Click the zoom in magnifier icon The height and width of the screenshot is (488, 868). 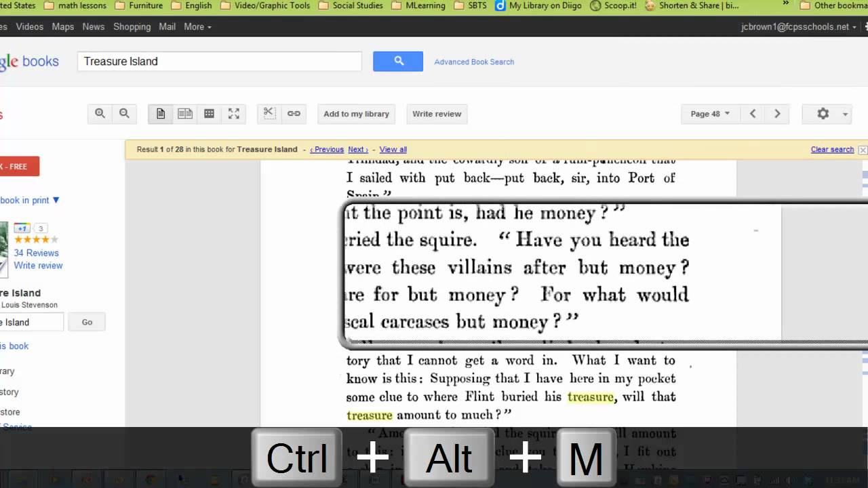(x=100, y=114)
